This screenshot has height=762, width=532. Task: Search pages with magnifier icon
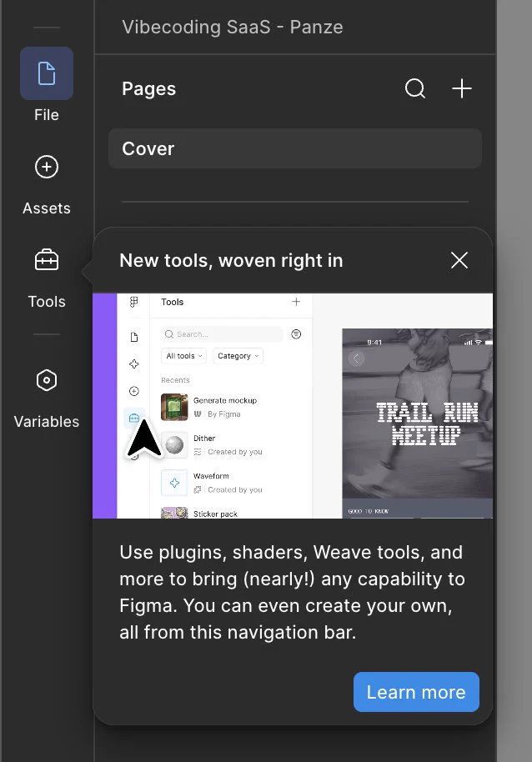[415, 89]
